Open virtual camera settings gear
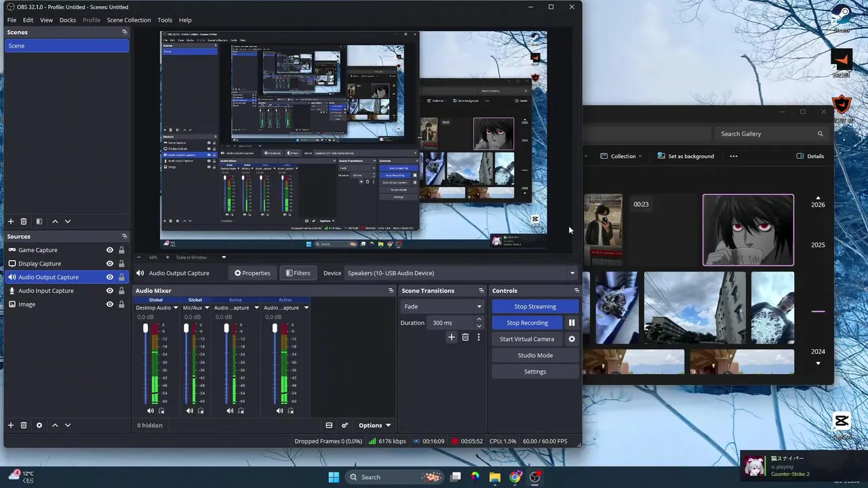The width and height of the screenshot is (868, 488). point(572,339)
